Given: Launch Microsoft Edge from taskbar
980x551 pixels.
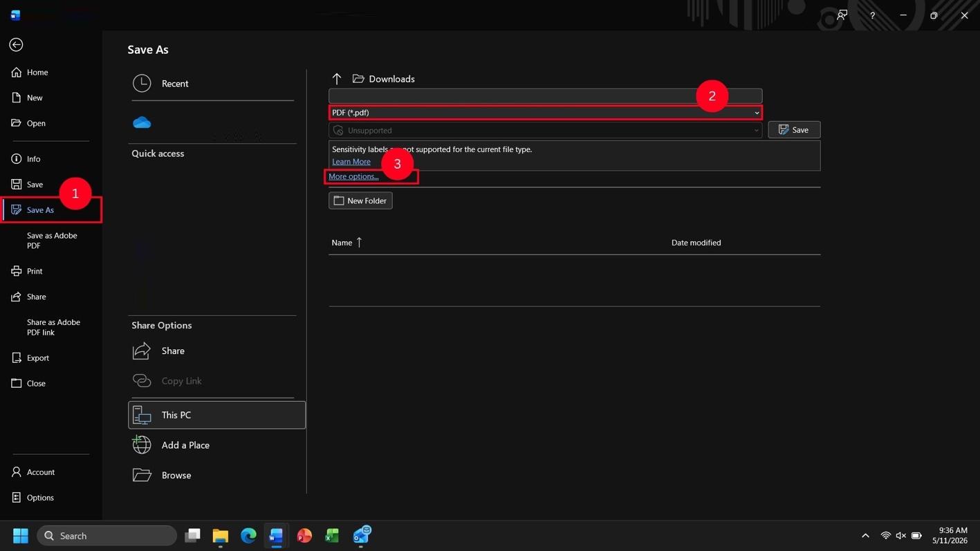Looking at the screenshot, I should click(248, 536).
